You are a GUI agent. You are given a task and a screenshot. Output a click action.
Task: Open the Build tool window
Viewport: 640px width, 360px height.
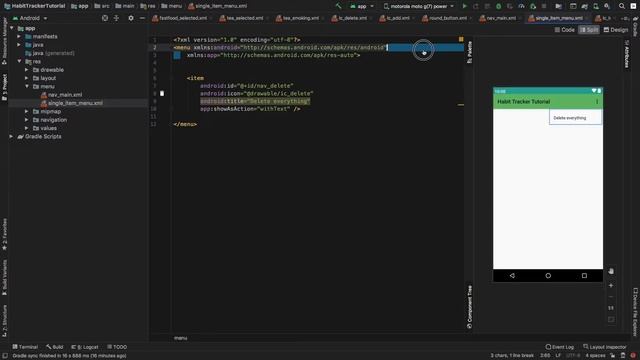pos(55,347)
